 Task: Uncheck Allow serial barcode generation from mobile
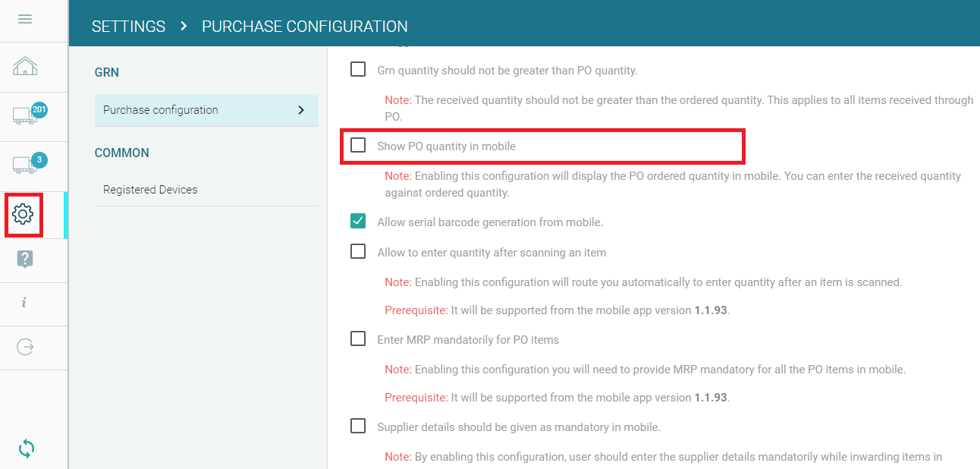click(x=358, y=222)
